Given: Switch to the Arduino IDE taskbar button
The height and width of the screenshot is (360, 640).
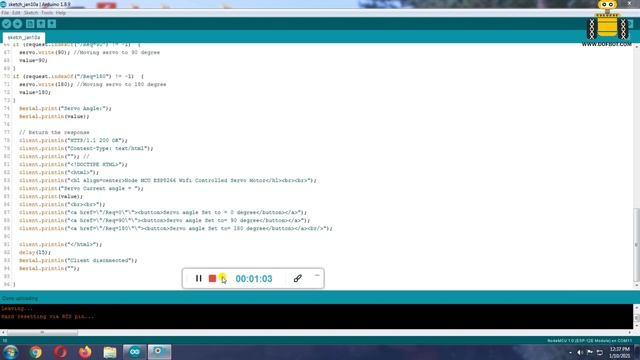Looking at the screenshot, I should point(135,352).
